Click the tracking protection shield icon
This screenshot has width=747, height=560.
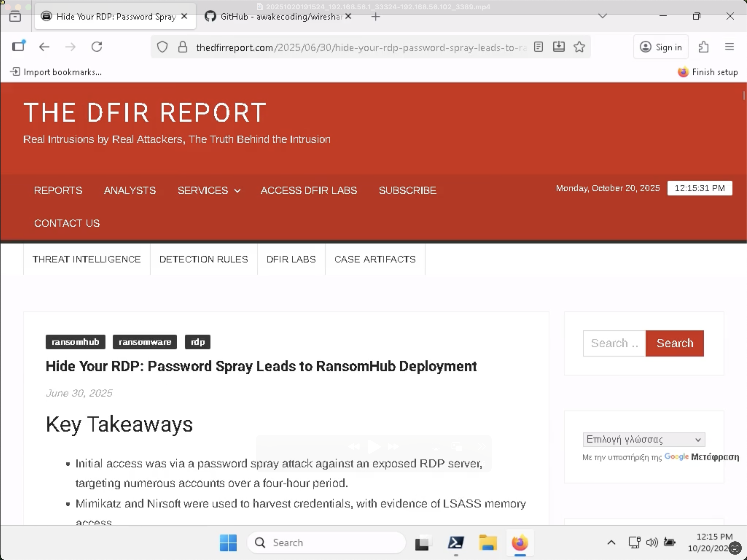[162, 47]
